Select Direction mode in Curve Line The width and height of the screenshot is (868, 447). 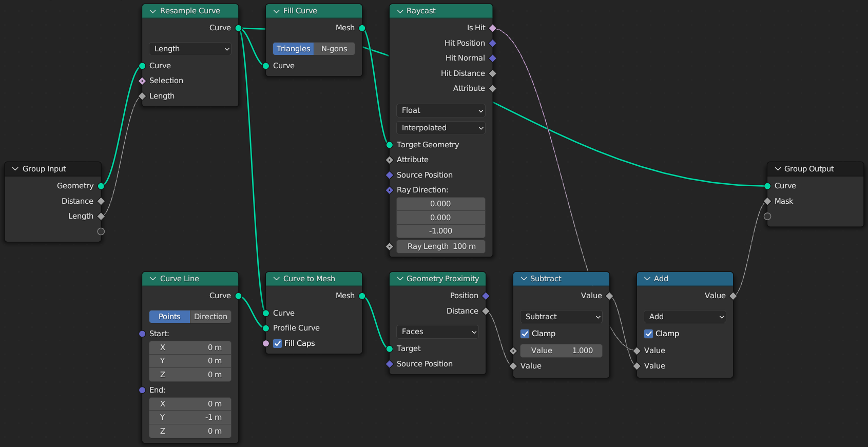(210, 317)
